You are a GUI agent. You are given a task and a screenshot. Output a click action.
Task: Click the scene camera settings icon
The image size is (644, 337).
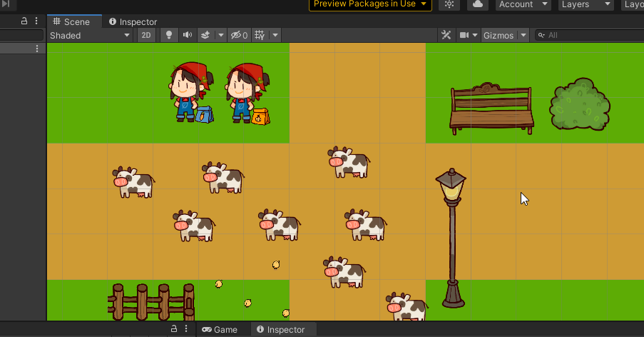pos(464,35)
